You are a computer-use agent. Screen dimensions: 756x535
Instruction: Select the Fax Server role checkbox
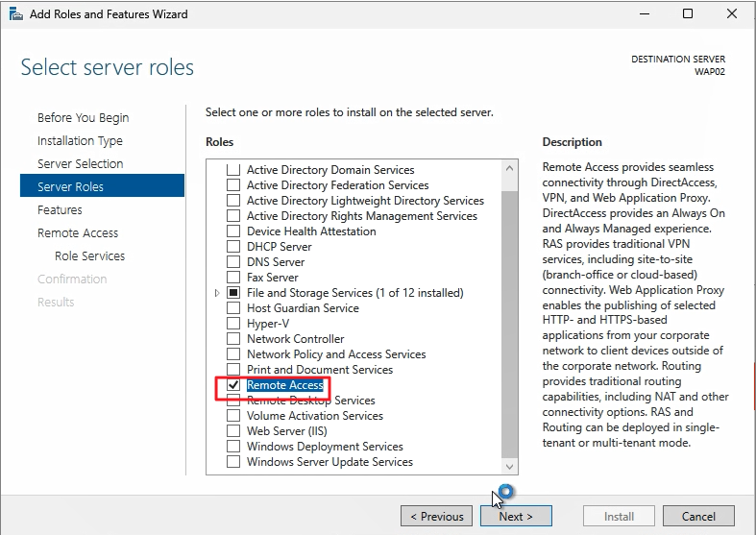233,278
